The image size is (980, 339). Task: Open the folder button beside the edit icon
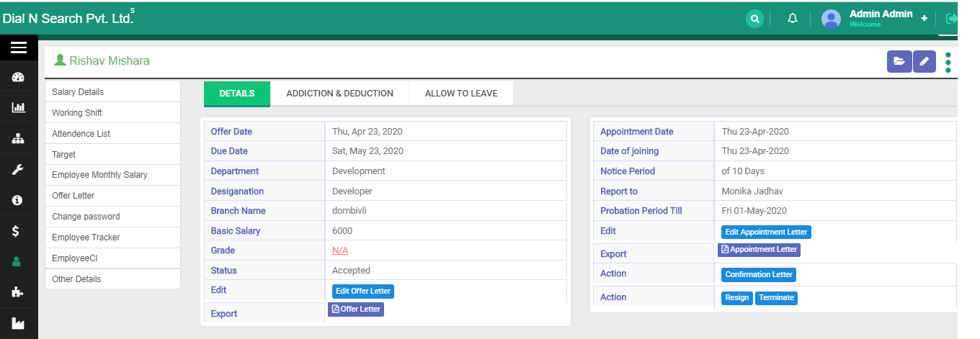[x=899, y=62]
